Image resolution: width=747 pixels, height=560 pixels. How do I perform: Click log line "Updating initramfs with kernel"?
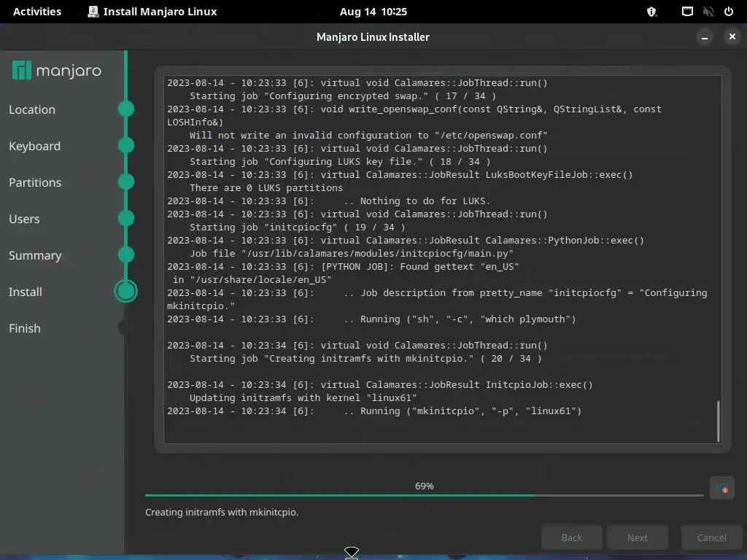tap(303, 397)
